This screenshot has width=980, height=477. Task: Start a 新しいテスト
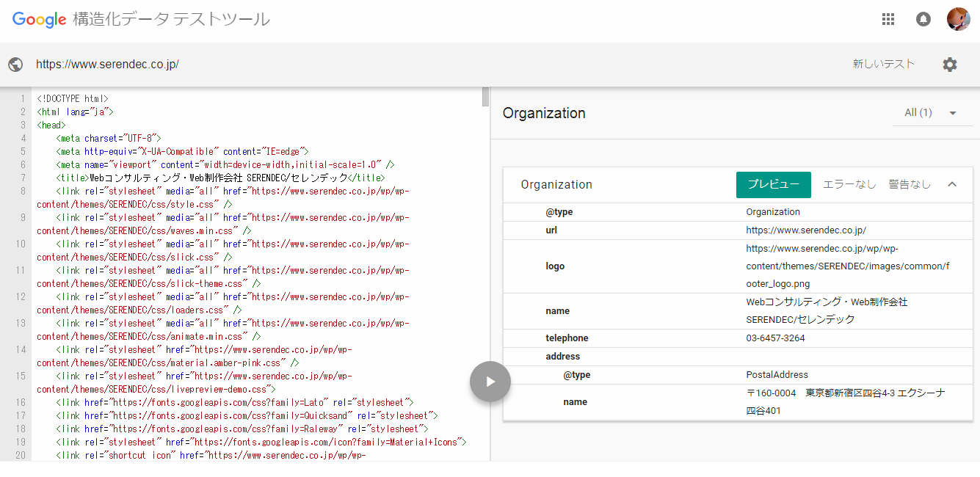pyautogui.click(x=884, y=65)
